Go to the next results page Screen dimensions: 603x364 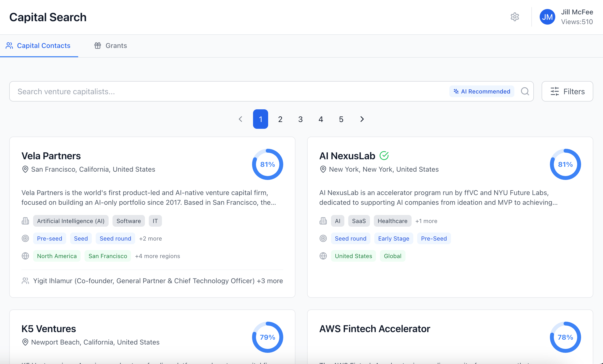tap(362, 119)
